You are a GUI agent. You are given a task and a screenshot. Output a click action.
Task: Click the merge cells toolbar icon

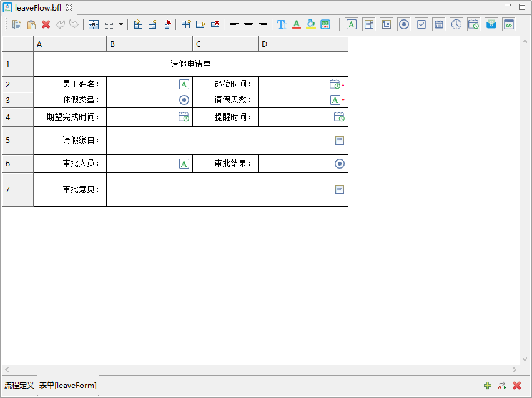pos(94,24)
